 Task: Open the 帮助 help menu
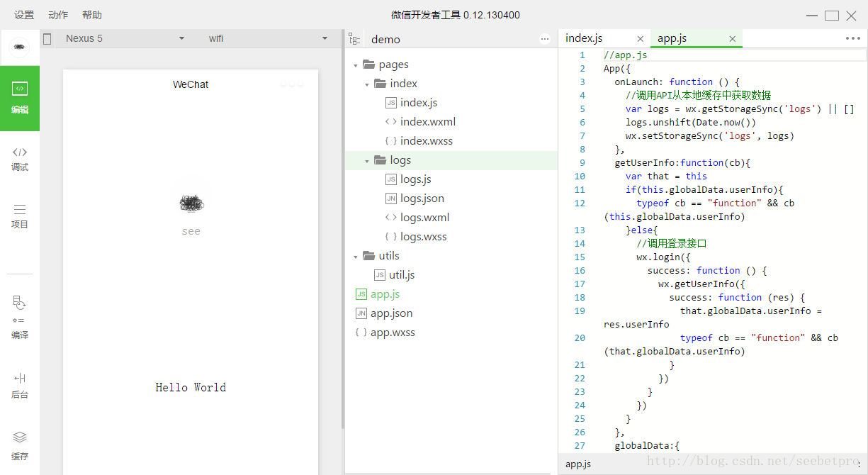tap(92, 15)
